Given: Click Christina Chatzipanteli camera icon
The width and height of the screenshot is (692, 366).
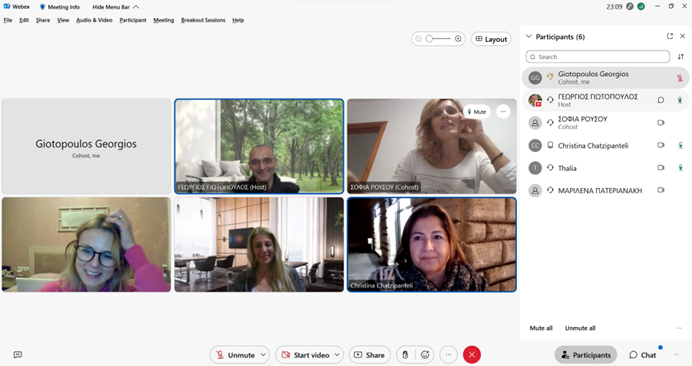Looking at the screenshot, I should point(661,145).
